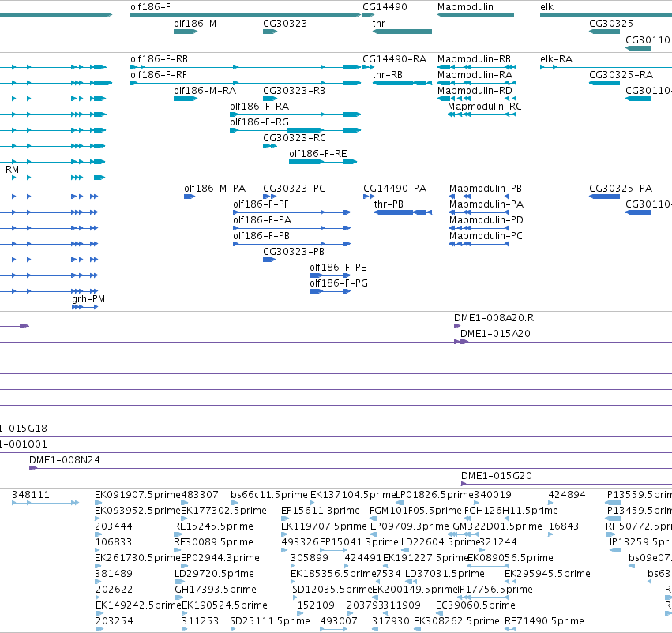Open EST "EP02944.3prime"
Viewport: 672px width, 633px height.
coord(220,558)
